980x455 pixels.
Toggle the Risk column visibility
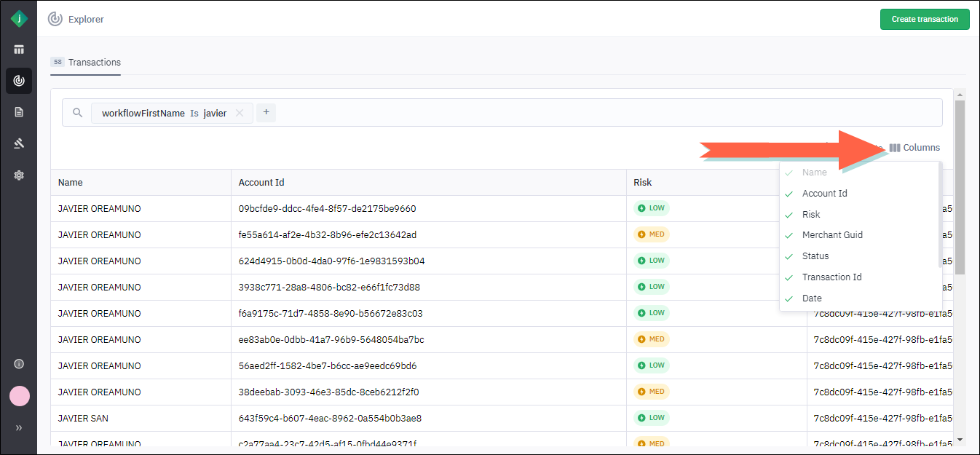810,215
